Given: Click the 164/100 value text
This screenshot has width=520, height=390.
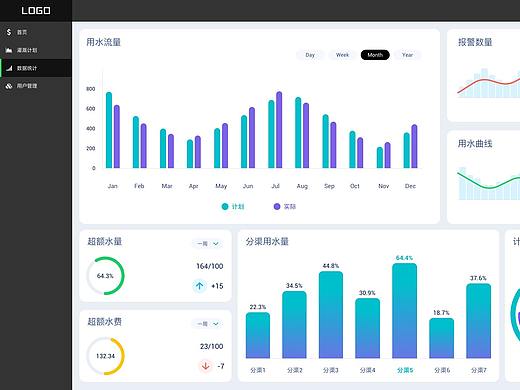Looking at the screenshot, I should coord(210,266).
